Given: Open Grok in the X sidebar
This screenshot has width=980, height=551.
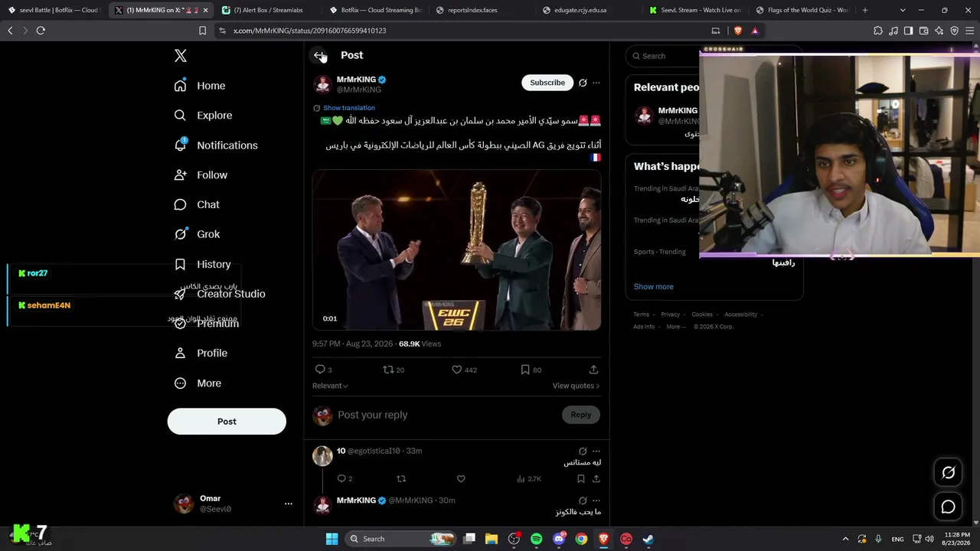Looking at the screenshot, I should tap(197, 234).
